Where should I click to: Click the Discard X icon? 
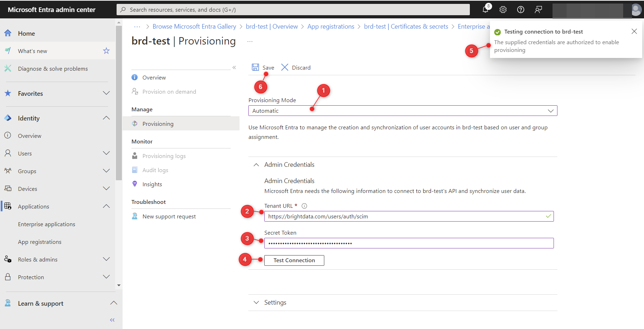click(285, 67)
